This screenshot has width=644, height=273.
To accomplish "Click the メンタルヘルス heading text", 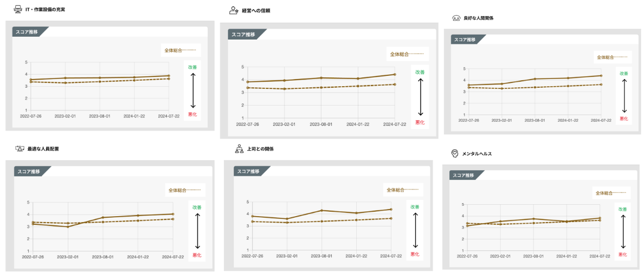I will [x=477, y=154].
